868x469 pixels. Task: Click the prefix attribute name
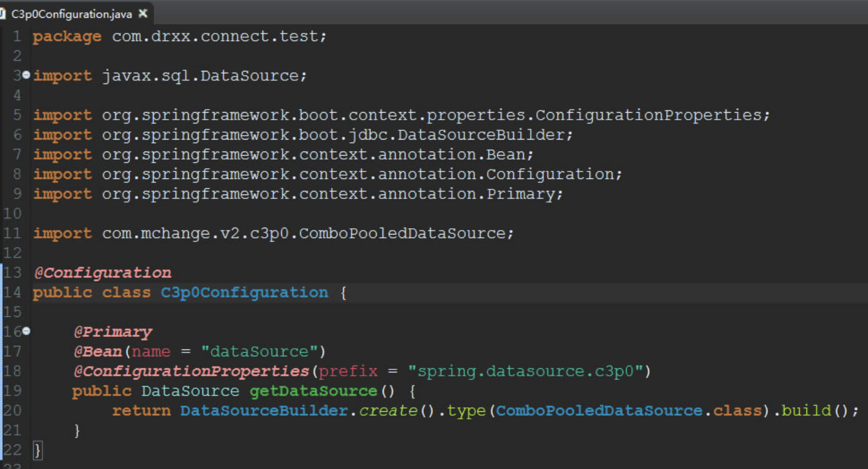(348, 372)
